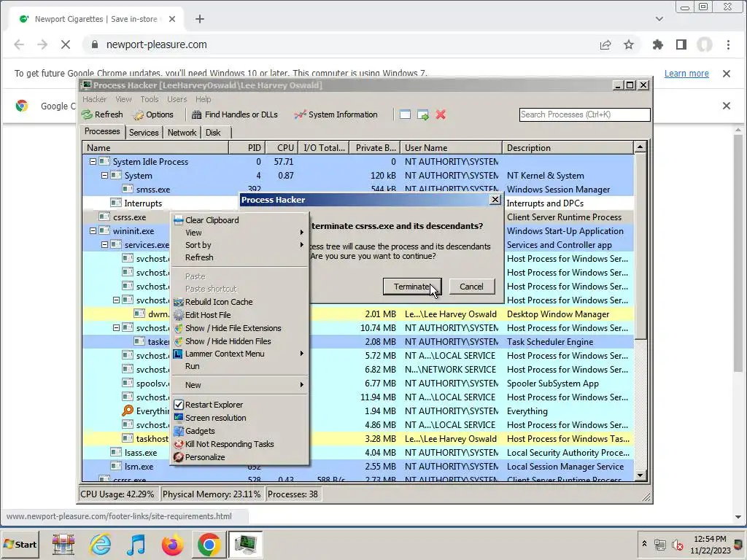Expand the Sort by submenu
The width and height of the screenshot is (747, 560).
(301, 245)
